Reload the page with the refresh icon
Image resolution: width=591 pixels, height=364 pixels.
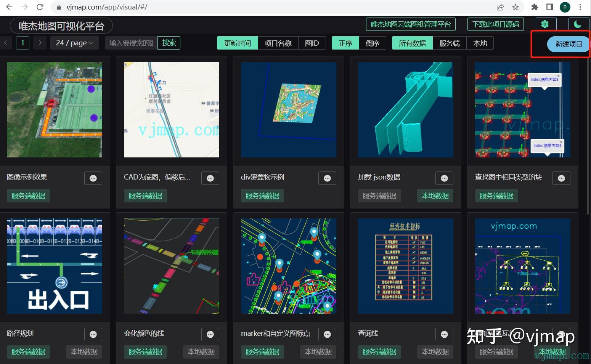[40, 7]
